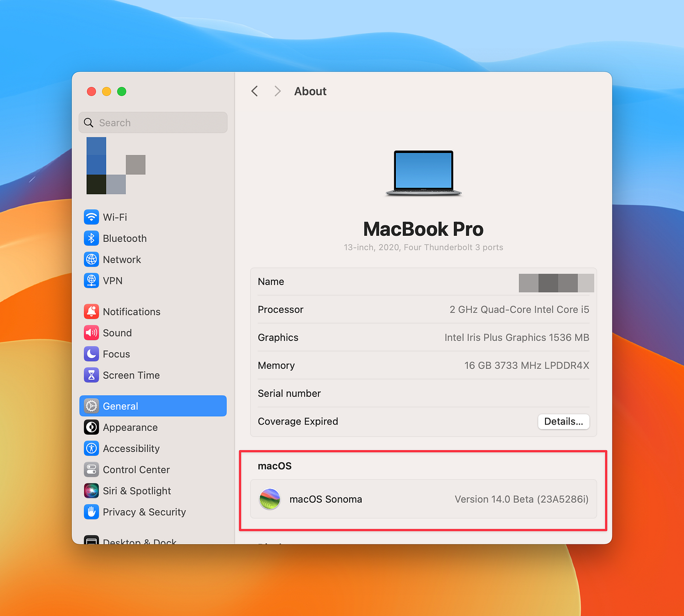This screenshot has height=616, width=684.
Task: Open the Notifications bell icon
Action: pyautogui.click(x=91, y=312)
